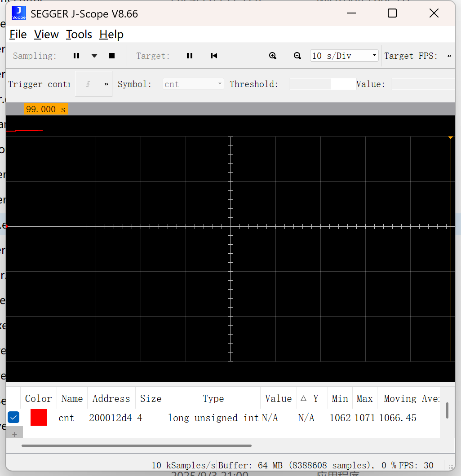Zoom in on the time axis
The image size is (461, 476).
pyautogui.click(x=273, y=56)
